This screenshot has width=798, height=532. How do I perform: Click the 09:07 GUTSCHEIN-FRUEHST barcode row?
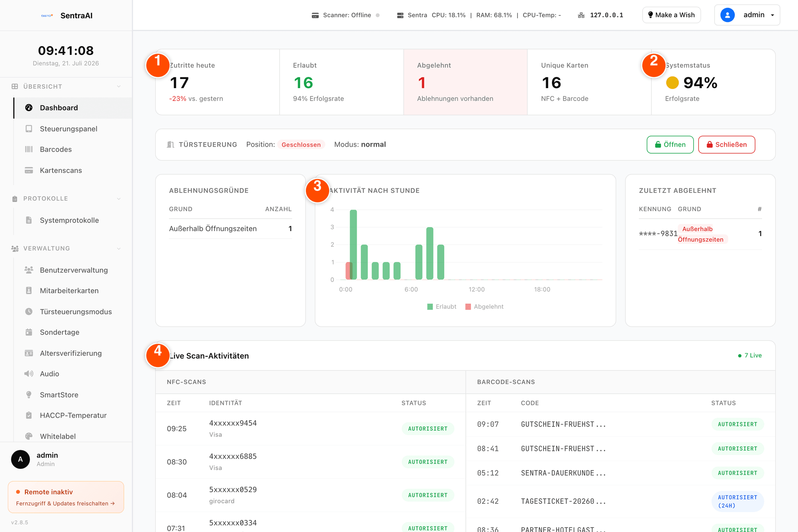coord(621,424)
